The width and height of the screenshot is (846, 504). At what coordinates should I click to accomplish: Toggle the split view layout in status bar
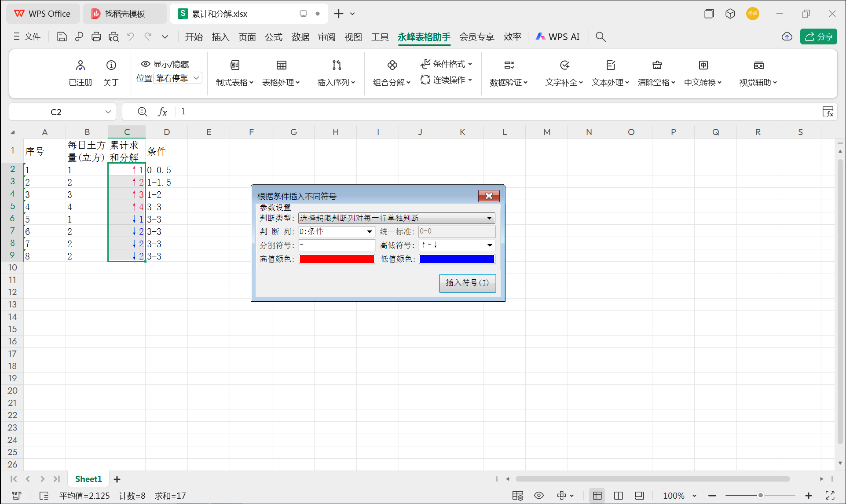pos(618,495)
